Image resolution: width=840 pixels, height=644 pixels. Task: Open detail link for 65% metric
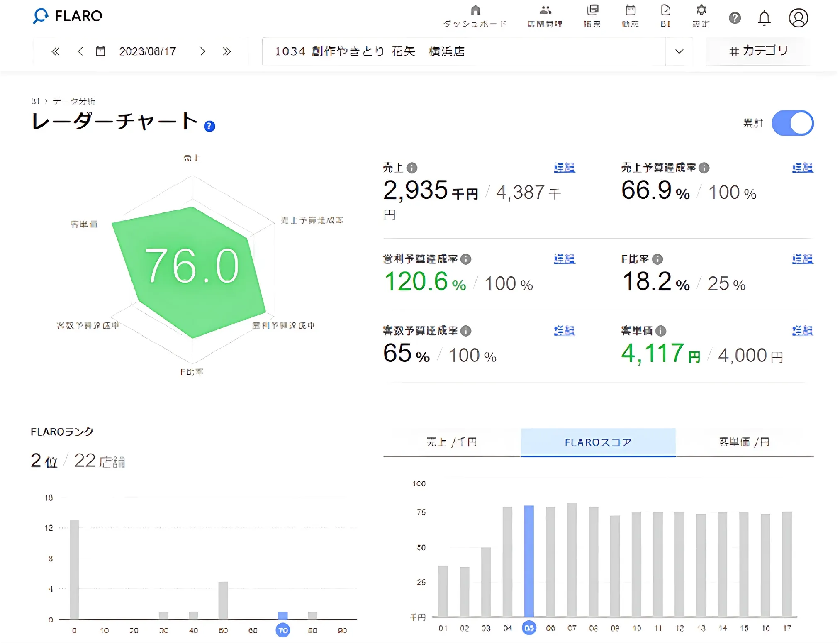pos(564,331)
